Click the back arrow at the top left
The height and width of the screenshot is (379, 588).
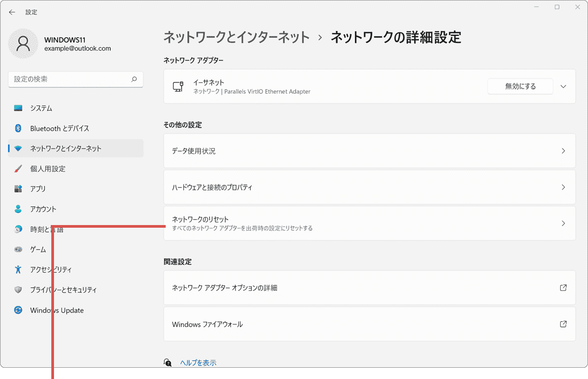(x=12, y=12)
